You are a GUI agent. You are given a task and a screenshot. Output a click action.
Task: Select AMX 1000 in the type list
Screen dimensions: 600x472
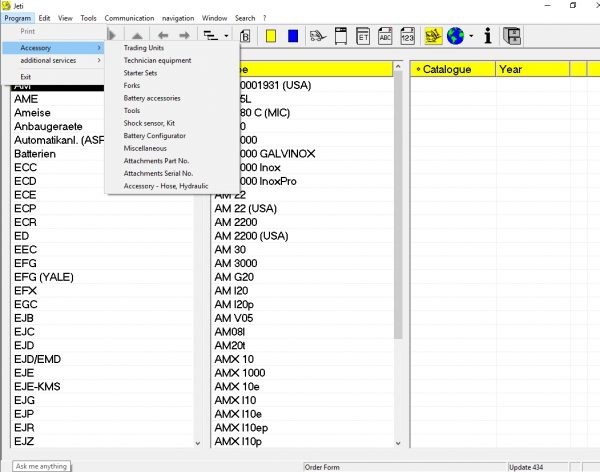tap(302, 373)
